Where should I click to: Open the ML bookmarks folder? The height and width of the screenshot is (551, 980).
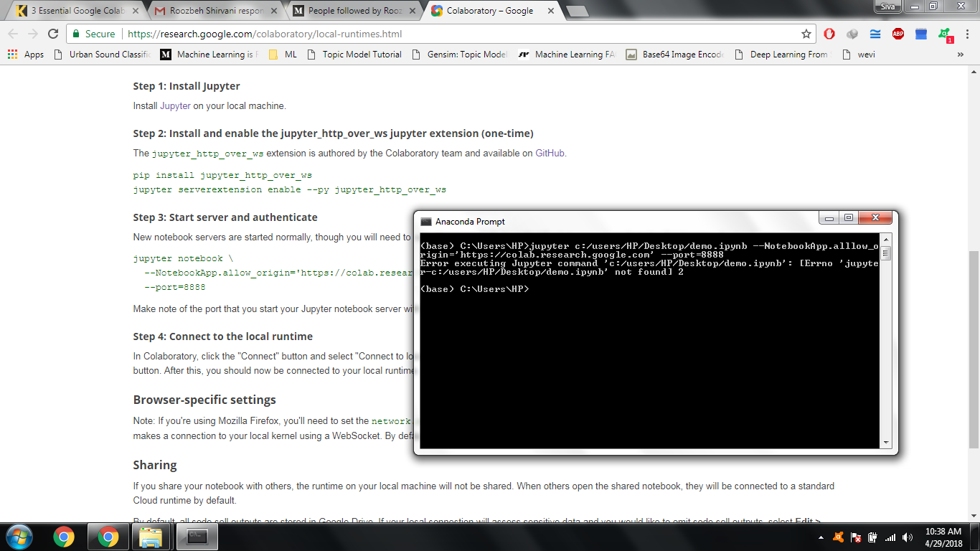(x=283, y=55)
